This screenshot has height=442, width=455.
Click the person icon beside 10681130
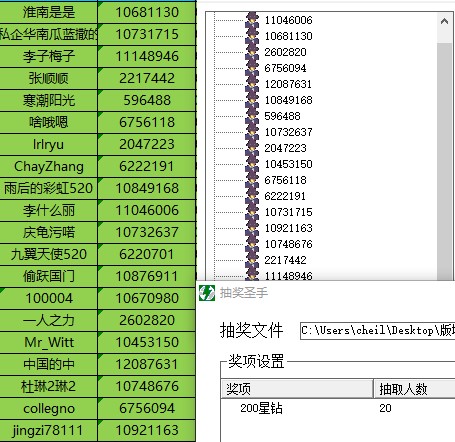point(252,36)
